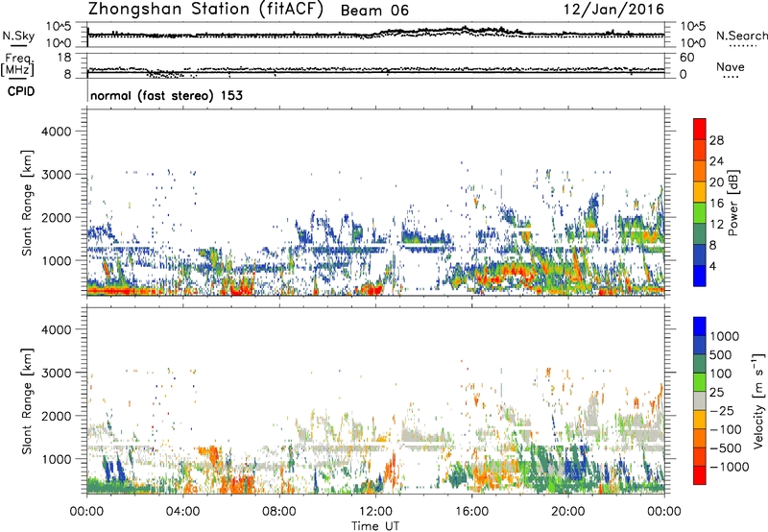768x532 pixels.
Task: Select the 'CPID' label
Action: [x=21, y=91]
